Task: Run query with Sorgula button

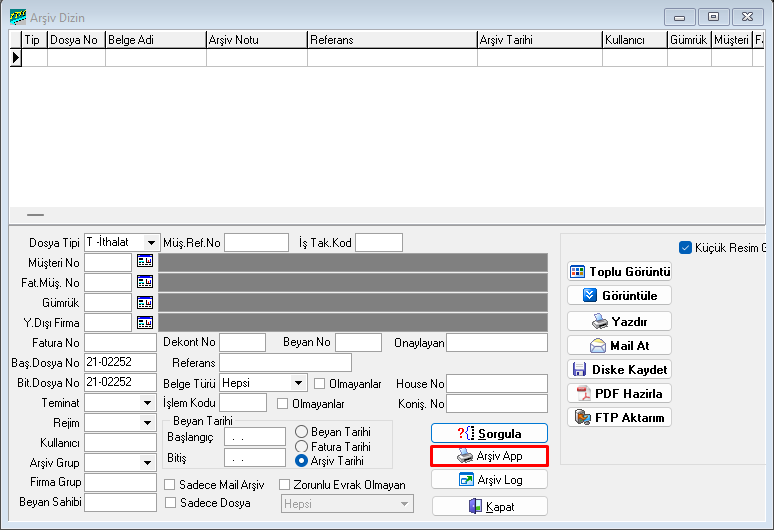Action: [x=489, y=433]
